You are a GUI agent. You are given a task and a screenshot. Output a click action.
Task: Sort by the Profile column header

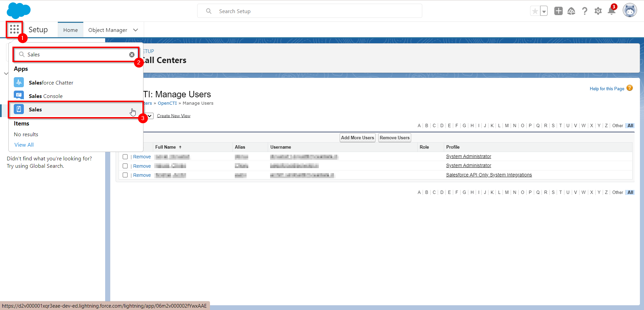point(453,147)
